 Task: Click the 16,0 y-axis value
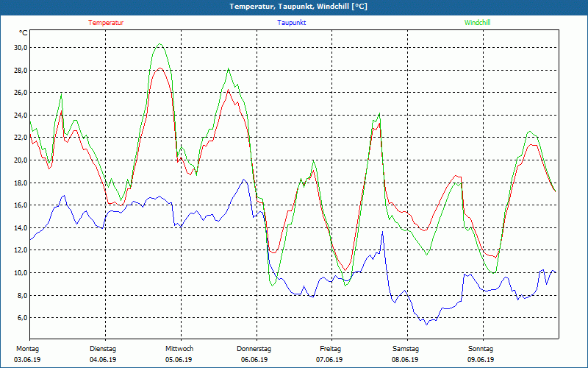tap(21, 205)
